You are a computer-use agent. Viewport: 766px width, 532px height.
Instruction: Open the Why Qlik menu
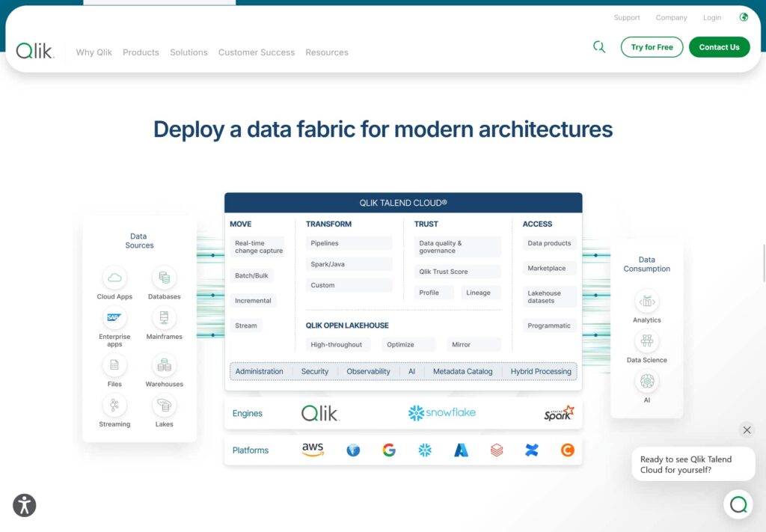pyautogui.click(x=94, y=52)
